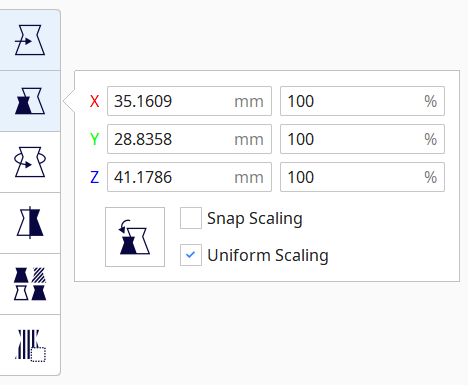Select the Scale tool
468x385 pixels.
point(30,101)
